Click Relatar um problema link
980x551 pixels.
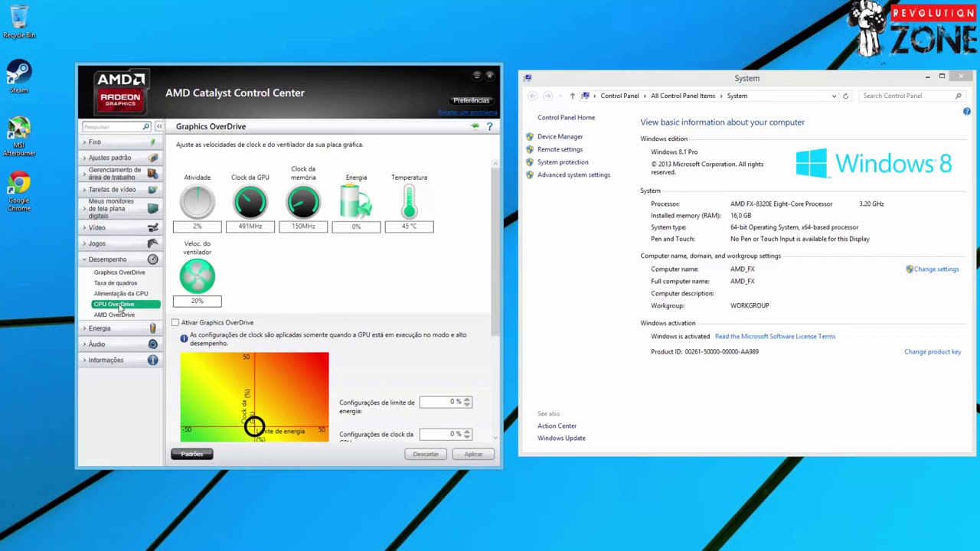point(467,113)
